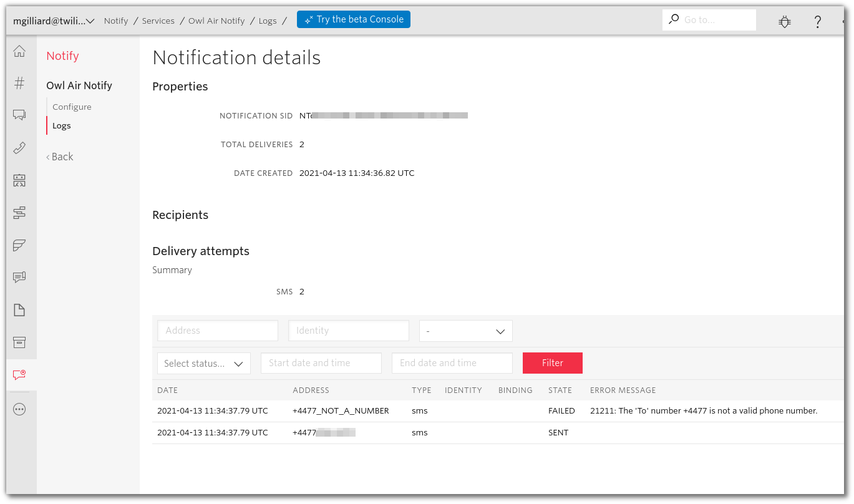Image resolution: width=854 pixels, height=504 pixels.
Task: Open the chat bubble messaging icon under hash icon
Action: (19, 115)
